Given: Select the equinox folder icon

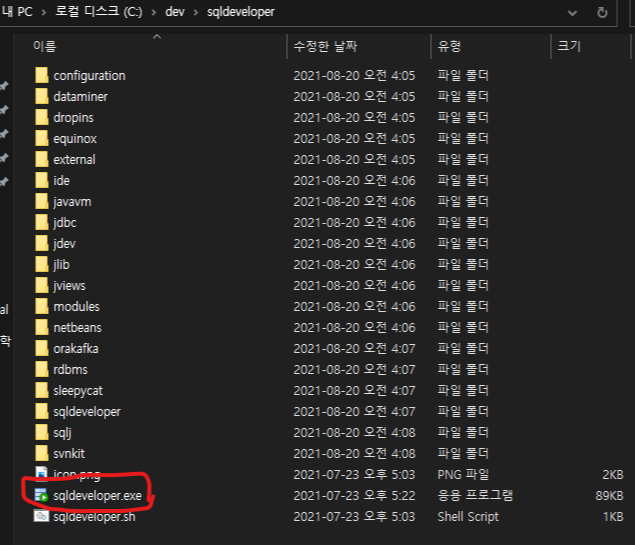Looking at the screenshot, I should (42, 138).
